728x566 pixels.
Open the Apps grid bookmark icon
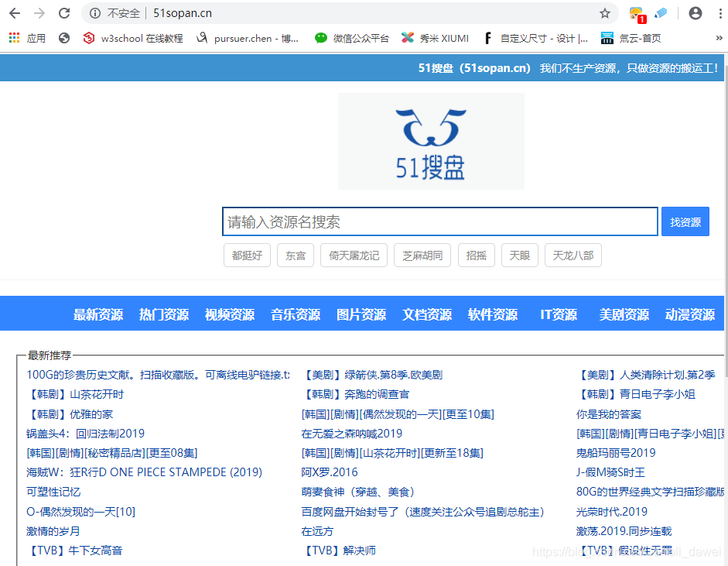click(15, 38)
